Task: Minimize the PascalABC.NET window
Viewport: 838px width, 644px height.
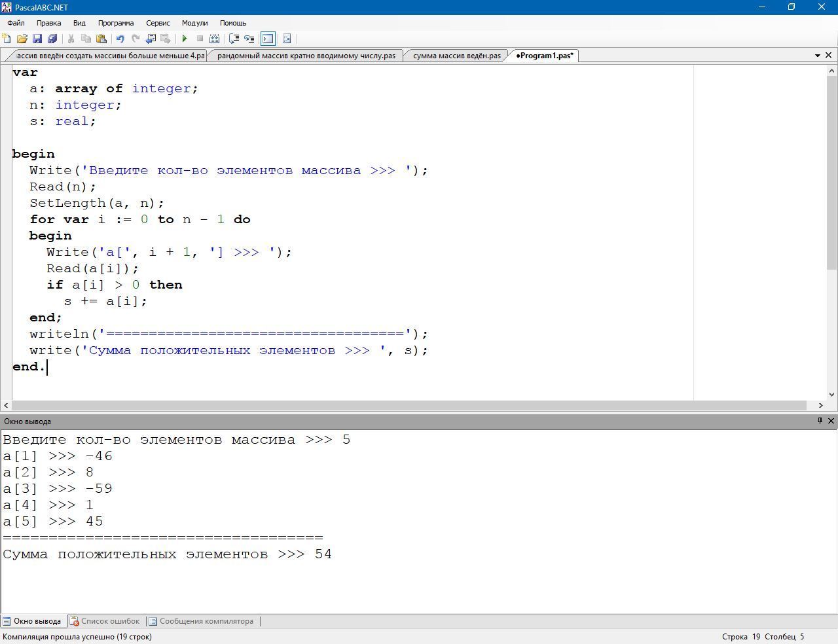Action: [x=761, y=7]
